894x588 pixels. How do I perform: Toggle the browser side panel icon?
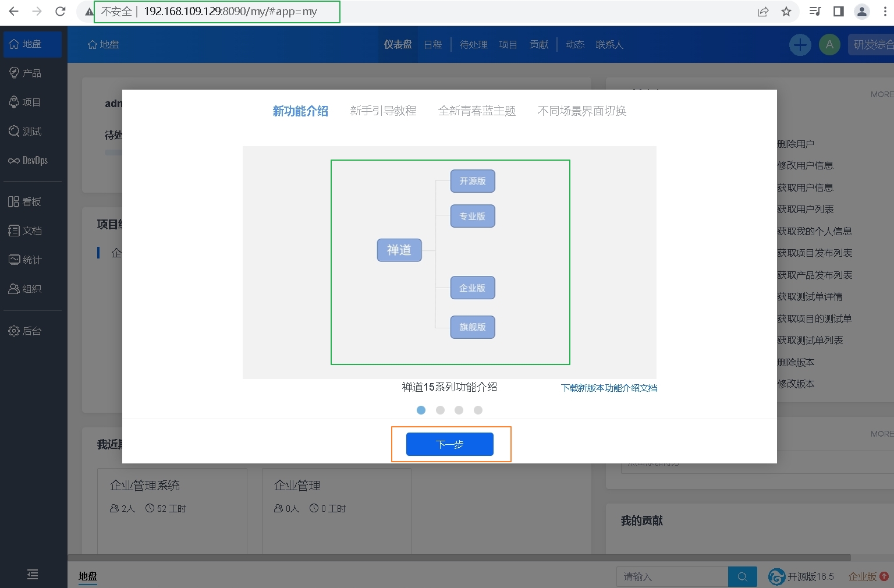(839, 11)
